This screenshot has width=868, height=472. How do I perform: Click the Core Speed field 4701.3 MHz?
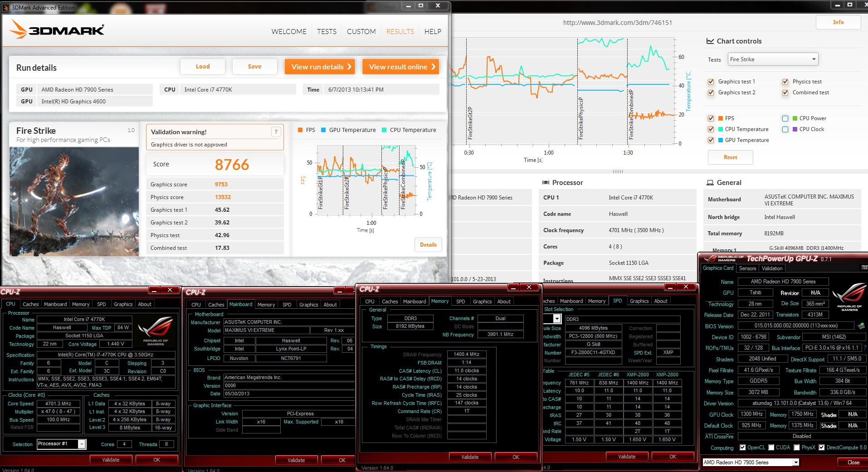click(x=59, y=404)
